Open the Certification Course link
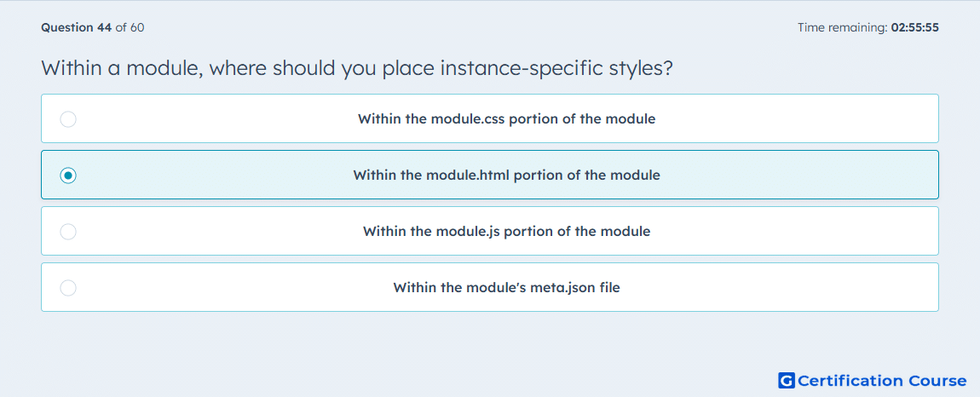 873,380
